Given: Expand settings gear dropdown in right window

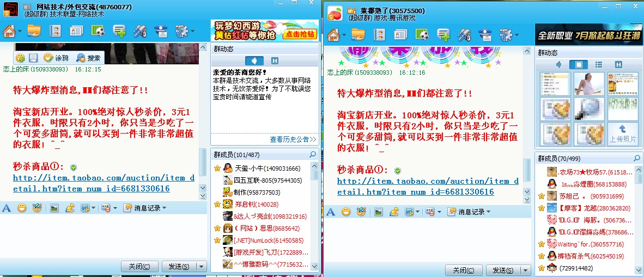Looking at the screenshot, I should pos(516,35).
